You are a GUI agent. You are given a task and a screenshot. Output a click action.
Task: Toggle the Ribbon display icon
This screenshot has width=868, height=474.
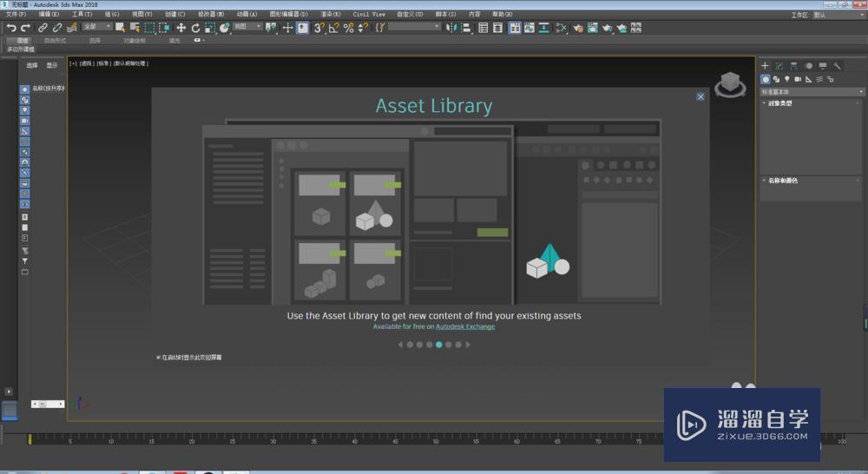click(x=515, y=28)
